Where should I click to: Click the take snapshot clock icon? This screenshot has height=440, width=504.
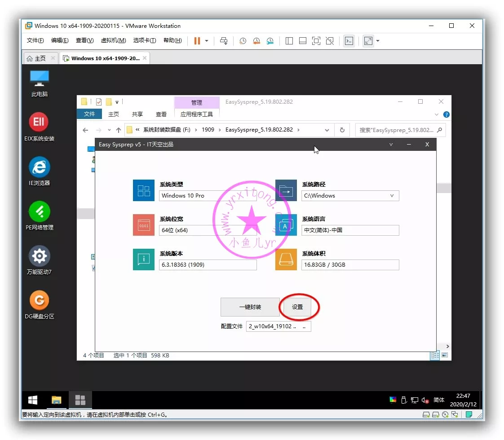[x=243, y=41]
